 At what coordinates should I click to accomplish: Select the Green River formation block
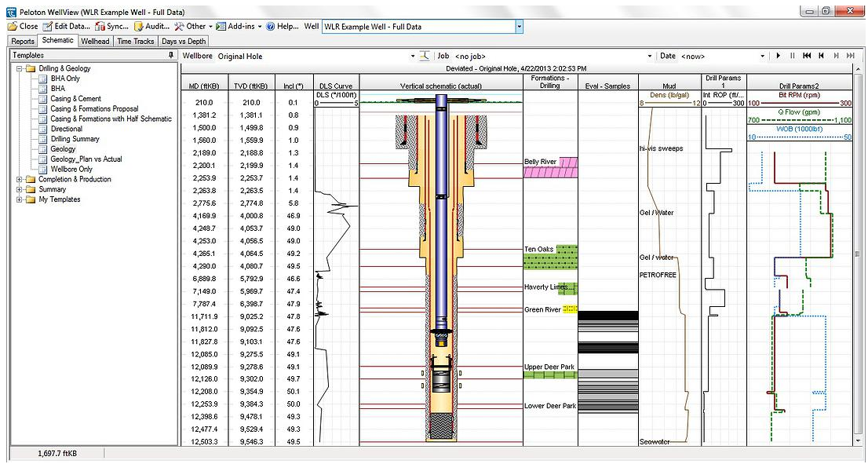tap(571, 309)
